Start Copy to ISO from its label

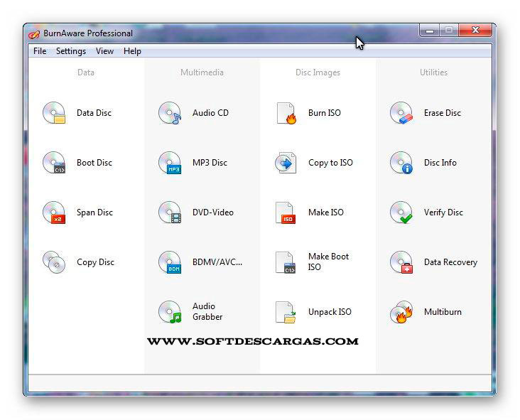coord(330,163)
